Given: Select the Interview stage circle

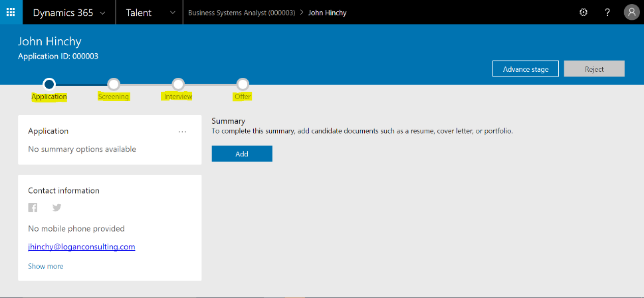Looking at the screenshot, I should click(178, 84).
